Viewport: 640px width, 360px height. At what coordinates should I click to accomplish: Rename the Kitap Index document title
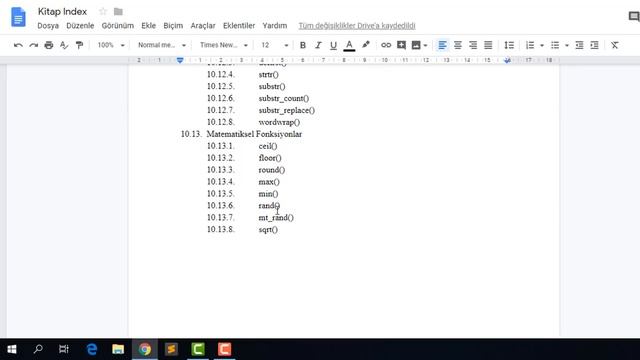pos(62,11)
